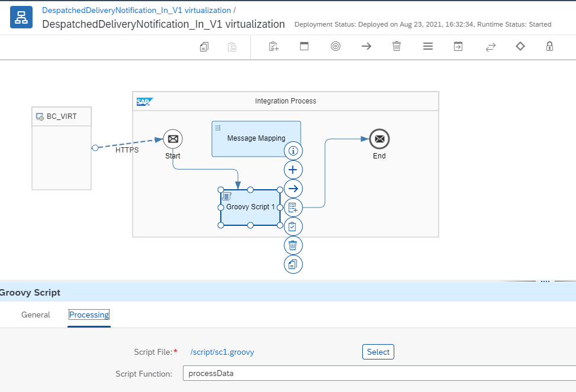This screenshot has height=392, width=576.
Task: Click the clipboard checkmark context button
Action: pyautogui.click(x=293, y=226)
